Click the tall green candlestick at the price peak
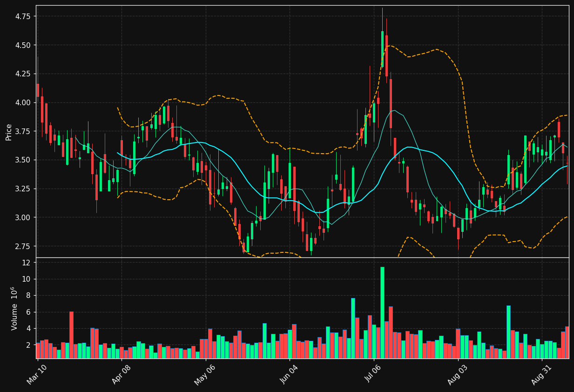574x392 pixels. (382, 49)
